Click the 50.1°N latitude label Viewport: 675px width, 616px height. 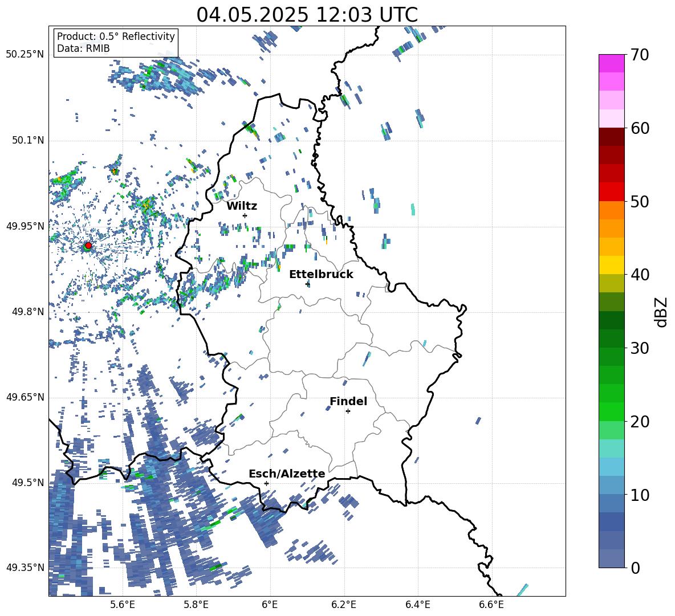coord(28,140)
